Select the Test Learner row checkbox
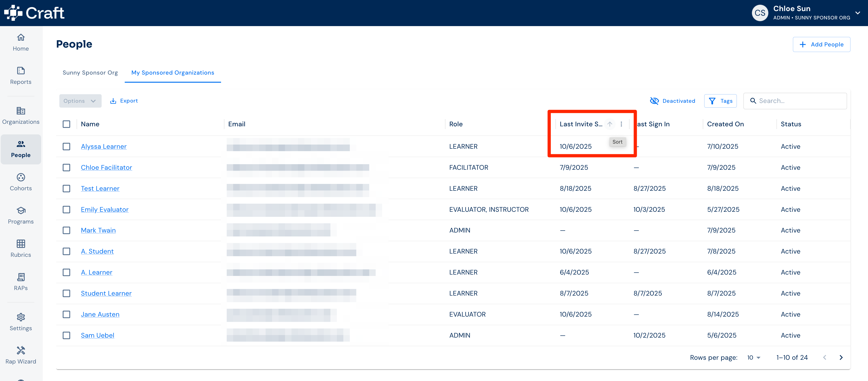Viewport: 868px width, 381px height. pos(66,188)
